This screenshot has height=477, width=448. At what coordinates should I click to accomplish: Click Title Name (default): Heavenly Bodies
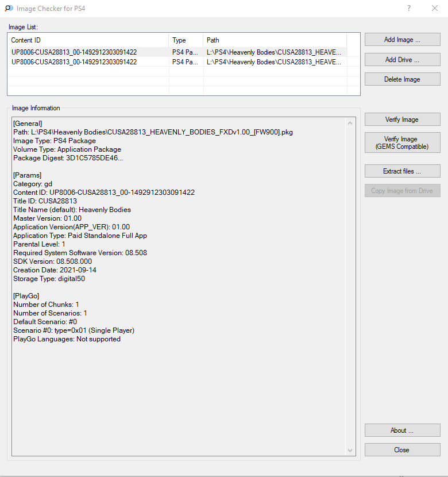point(72,210)
